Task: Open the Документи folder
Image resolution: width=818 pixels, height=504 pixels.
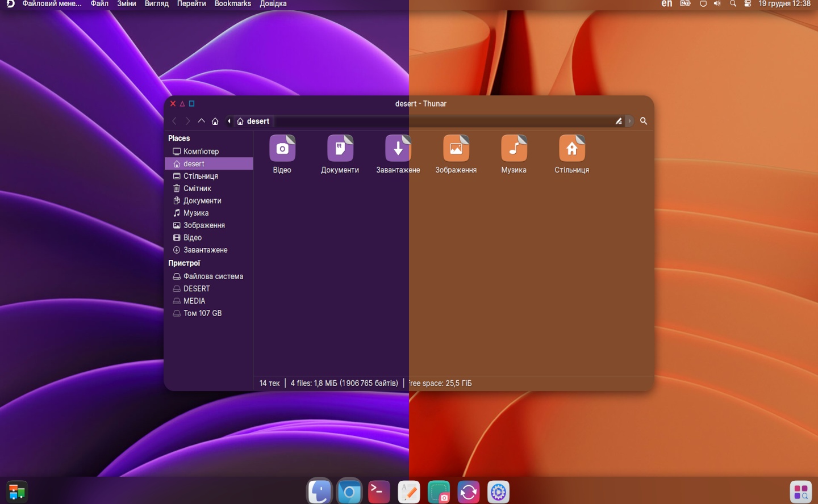Action: pos(340,149)
